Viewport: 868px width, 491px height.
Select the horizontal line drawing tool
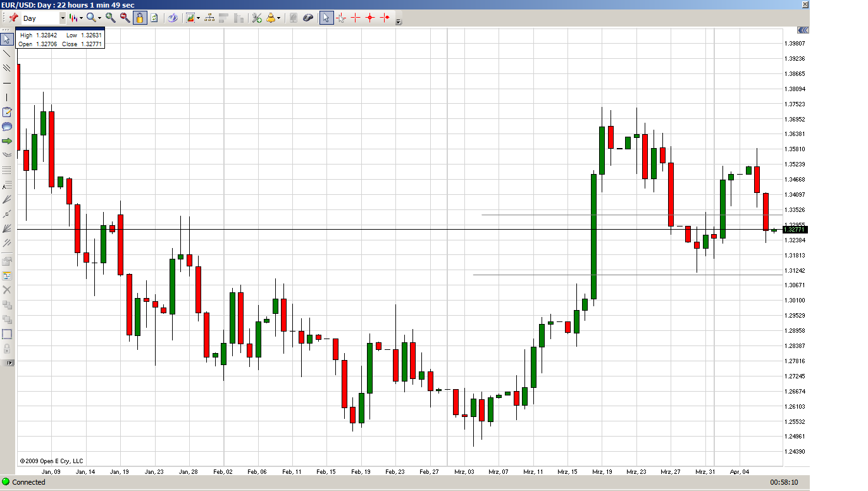click(7, 83)
